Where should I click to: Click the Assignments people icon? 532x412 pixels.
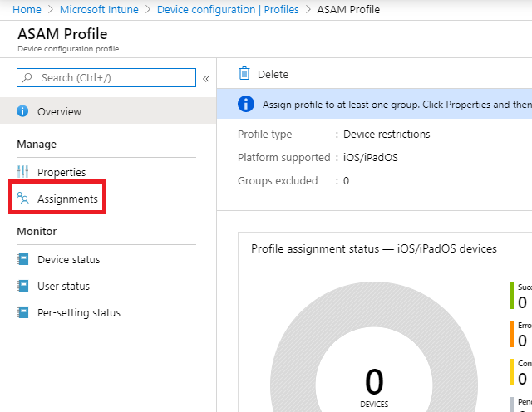click(22, 199)
